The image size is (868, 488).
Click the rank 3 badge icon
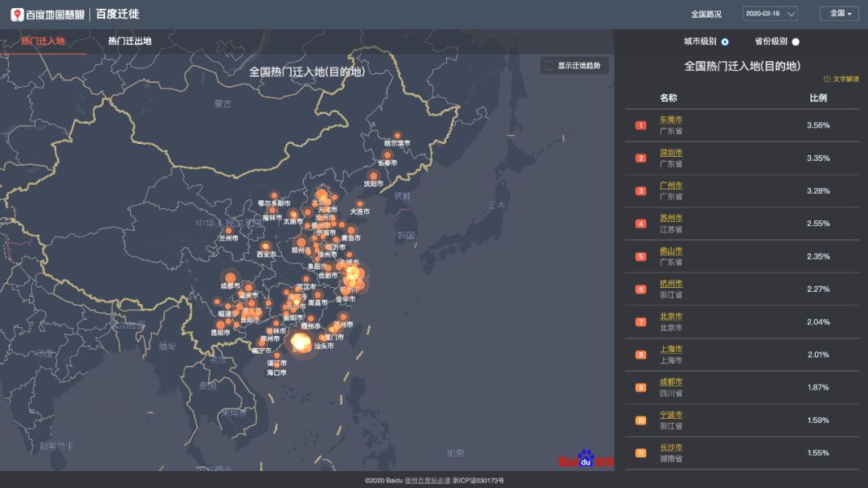641,191
